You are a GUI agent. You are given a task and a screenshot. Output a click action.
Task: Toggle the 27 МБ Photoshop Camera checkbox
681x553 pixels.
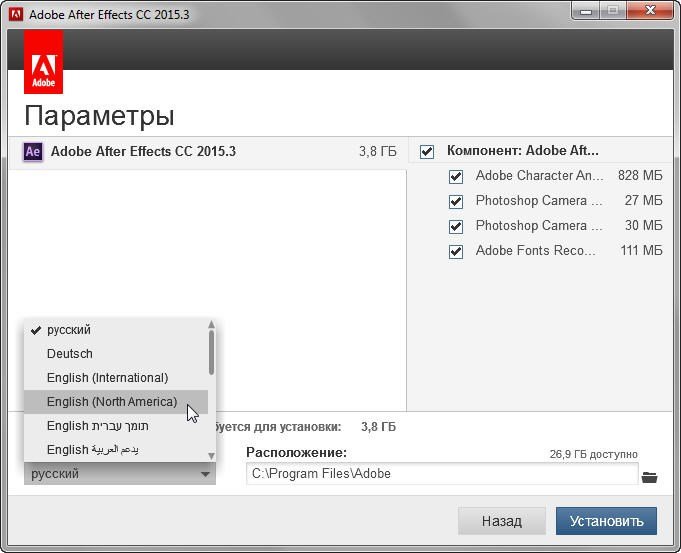[456, 202]
